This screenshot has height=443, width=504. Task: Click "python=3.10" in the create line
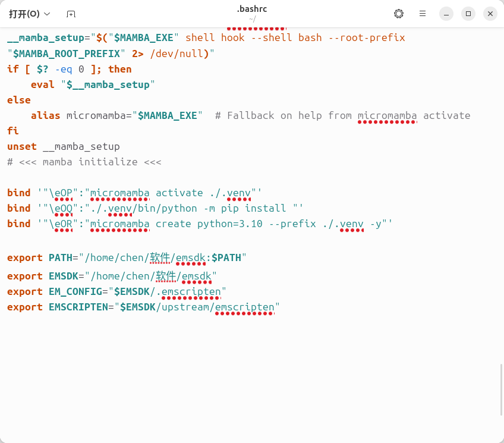point(230,224)
